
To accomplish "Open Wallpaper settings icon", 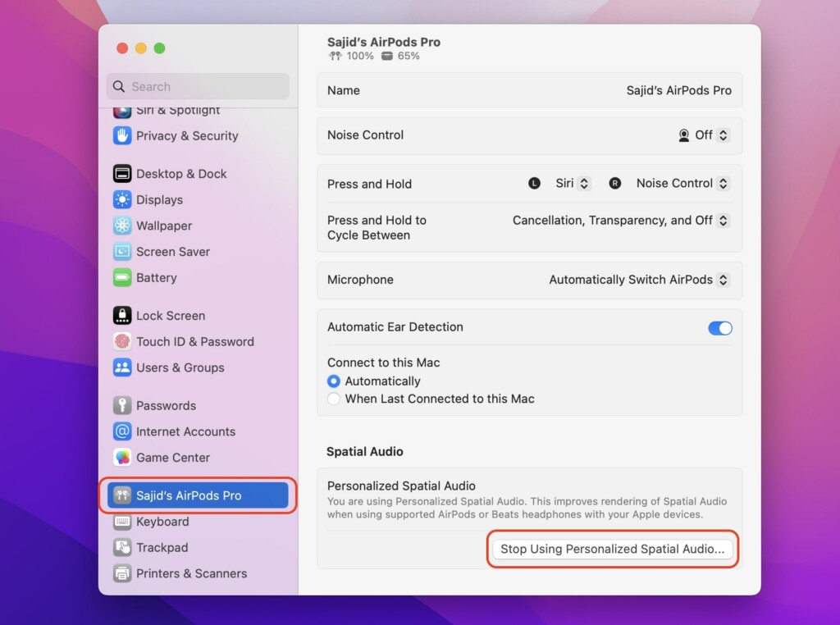I will pyautogui.click(x=122, y=226).
